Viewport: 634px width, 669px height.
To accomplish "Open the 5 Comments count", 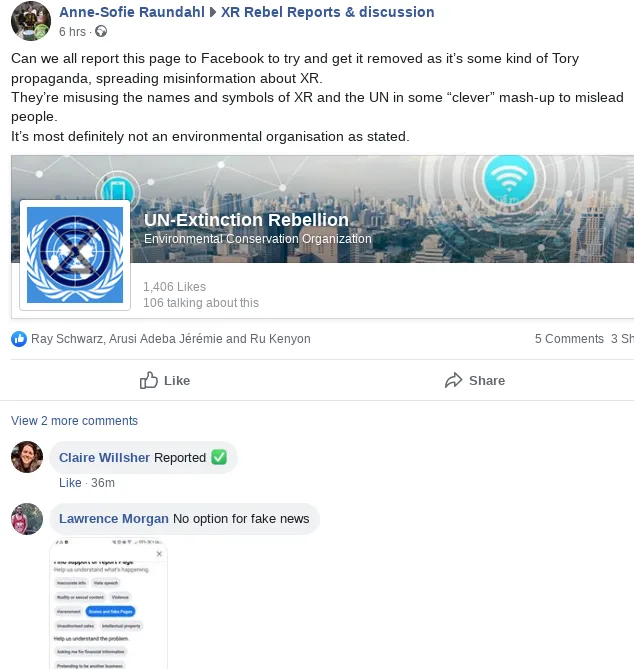I will click(569, 339).
